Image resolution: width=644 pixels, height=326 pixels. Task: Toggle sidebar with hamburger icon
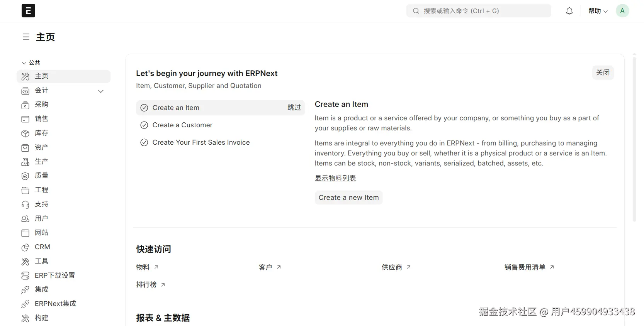click(x=26, y=37)
